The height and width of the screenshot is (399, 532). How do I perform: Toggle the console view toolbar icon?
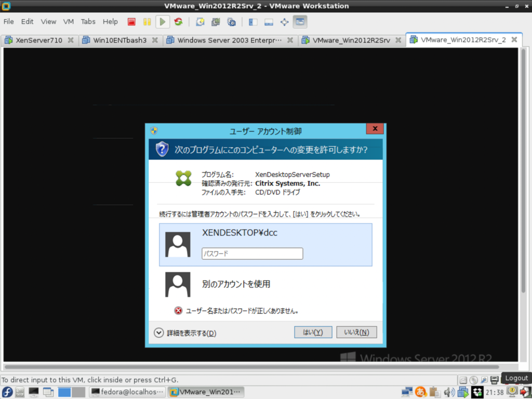pyautogui.click(x=300, y=22)
